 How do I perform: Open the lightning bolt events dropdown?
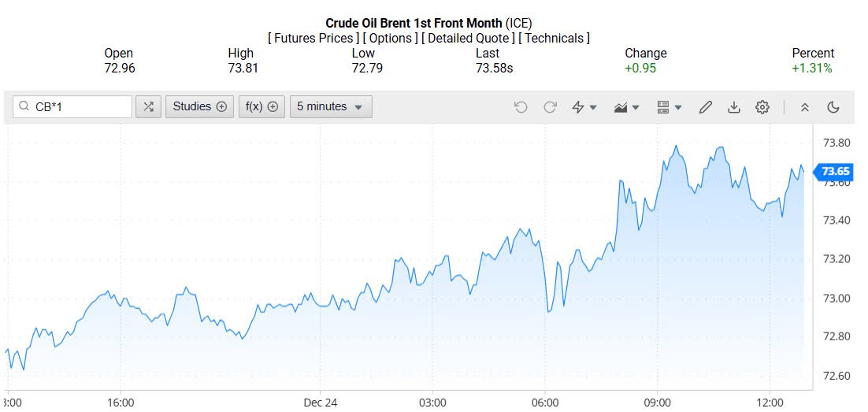[584, 107]
